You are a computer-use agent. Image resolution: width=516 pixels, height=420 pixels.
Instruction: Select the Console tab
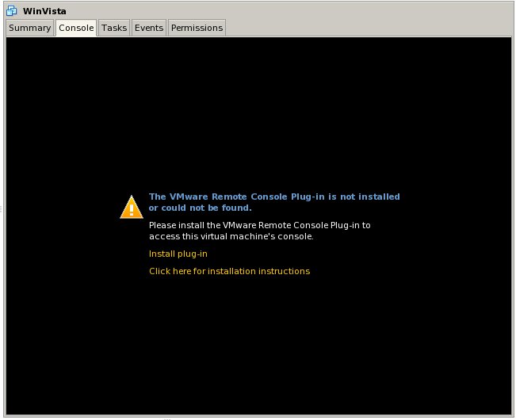click(76, 28)
